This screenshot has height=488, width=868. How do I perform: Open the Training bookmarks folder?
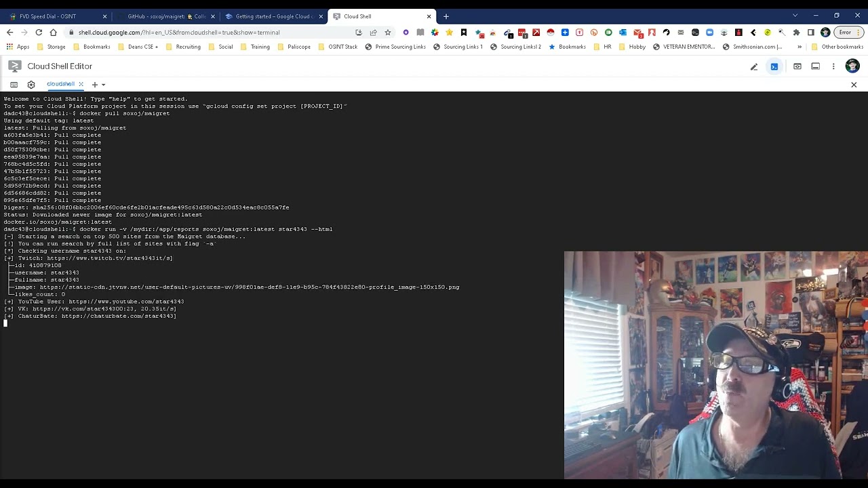(x=255, y=47)
